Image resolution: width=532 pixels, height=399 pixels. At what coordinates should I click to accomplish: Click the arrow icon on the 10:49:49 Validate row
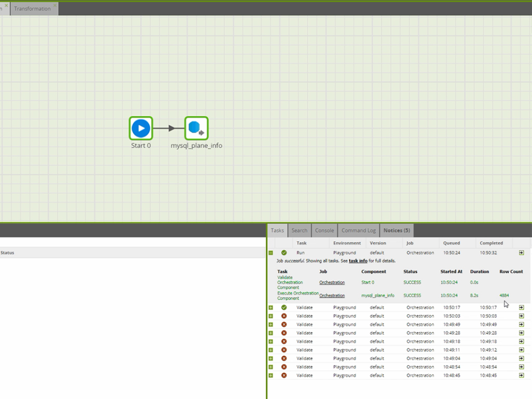(x=520, y=324)
